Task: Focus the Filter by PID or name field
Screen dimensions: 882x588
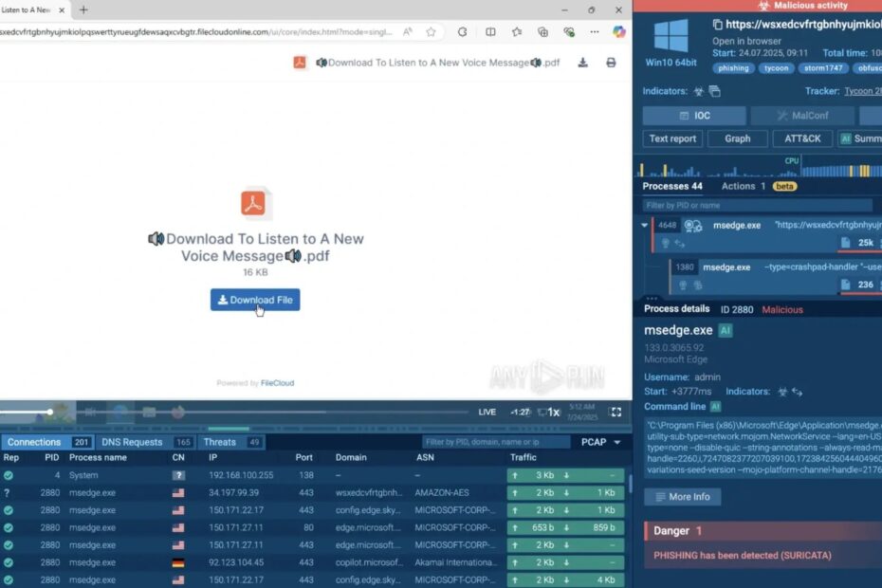Action: tap(757, 206)
